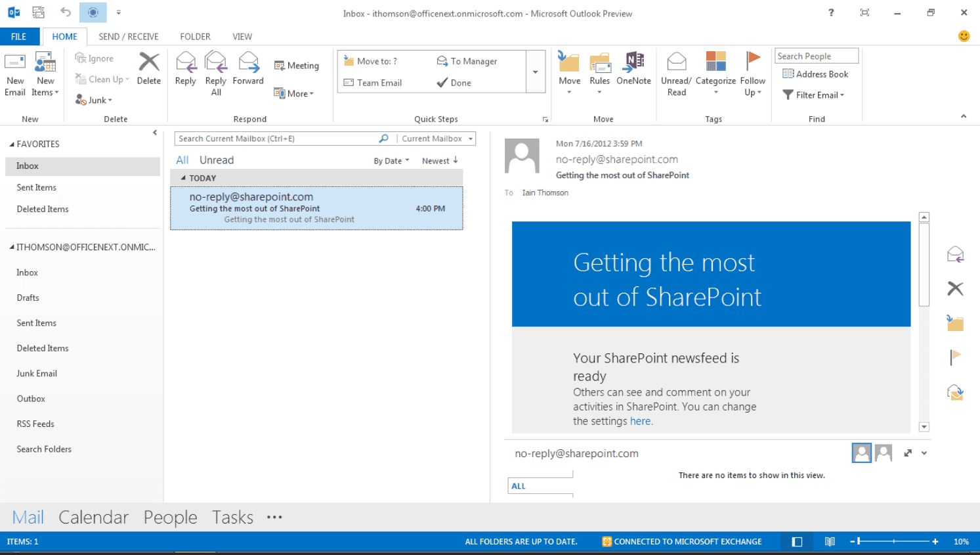Click the zoom slider in the status bar
This screenshot has width=980, height=555.
893,542
